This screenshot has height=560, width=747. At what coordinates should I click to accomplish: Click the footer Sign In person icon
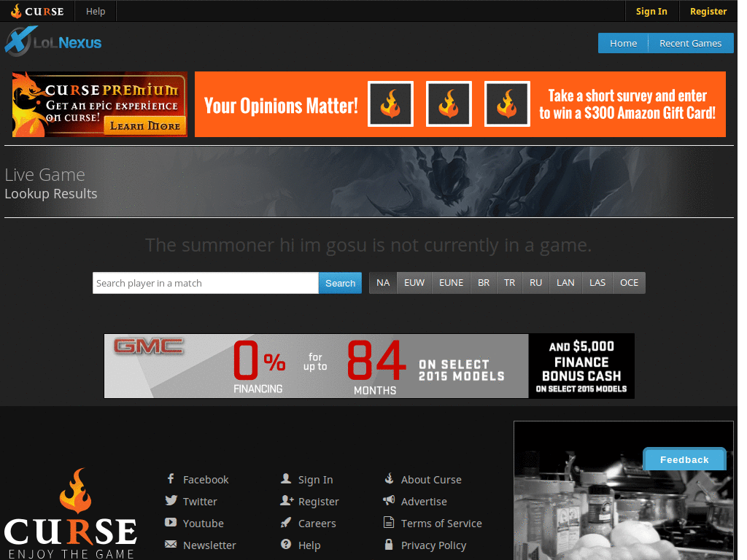[286, 478]
